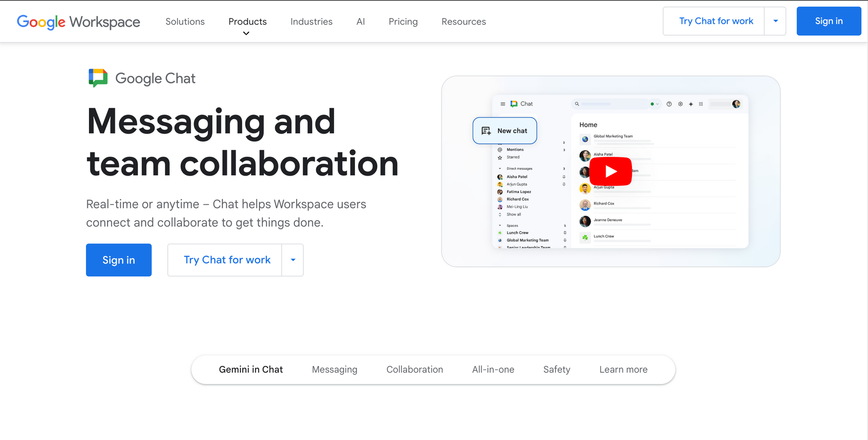
Task: Click Richard Cox's avatar in the Home list
Action: click(x=585, y=205)
